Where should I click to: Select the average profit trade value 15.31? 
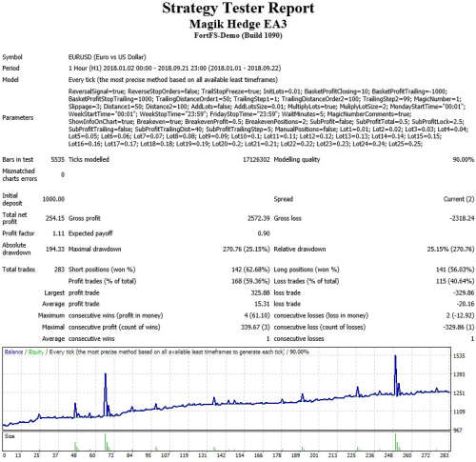coord(262,304)
